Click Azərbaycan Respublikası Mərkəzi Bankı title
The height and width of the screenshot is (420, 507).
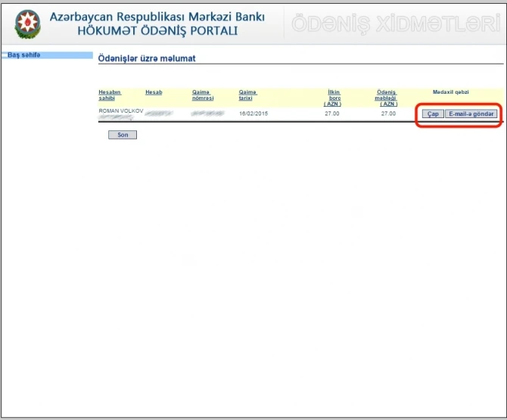coord(157,17)
